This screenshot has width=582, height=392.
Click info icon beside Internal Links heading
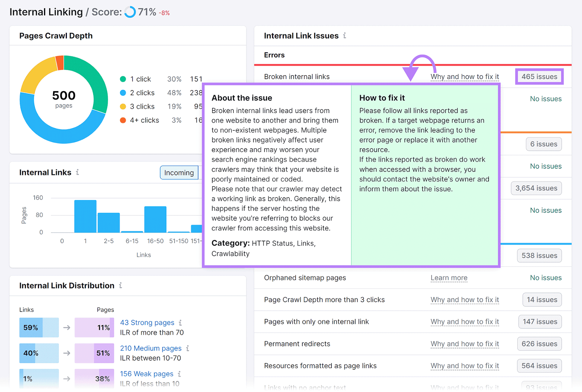77,172
